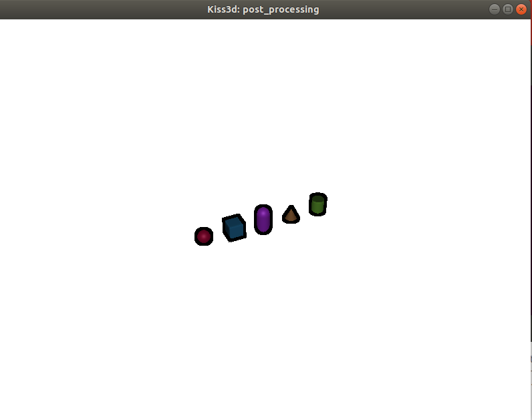The height and width of the screenshot is (420, 532).
Task: Minimize the Kiss3d window
Action: [495, 9]
